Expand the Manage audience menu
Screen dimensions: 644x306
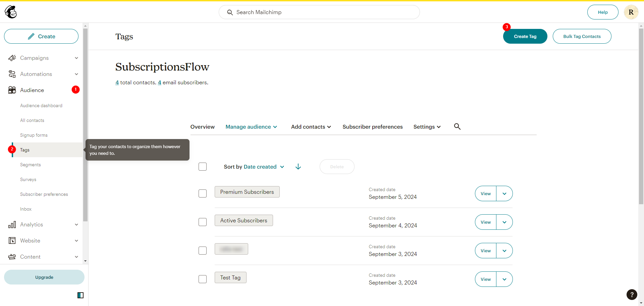coord(251,127)
